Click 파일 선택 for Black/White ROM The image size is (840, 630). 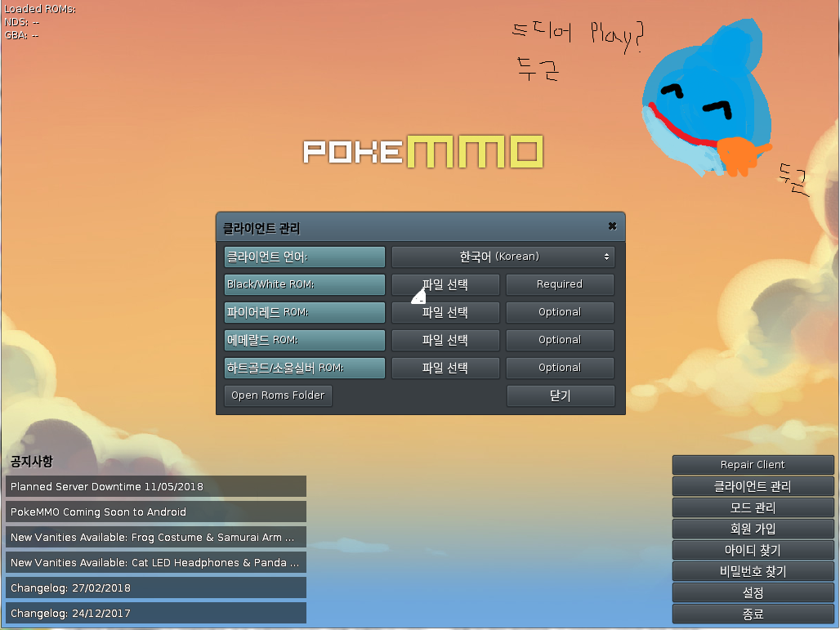[x=445, y=284]
